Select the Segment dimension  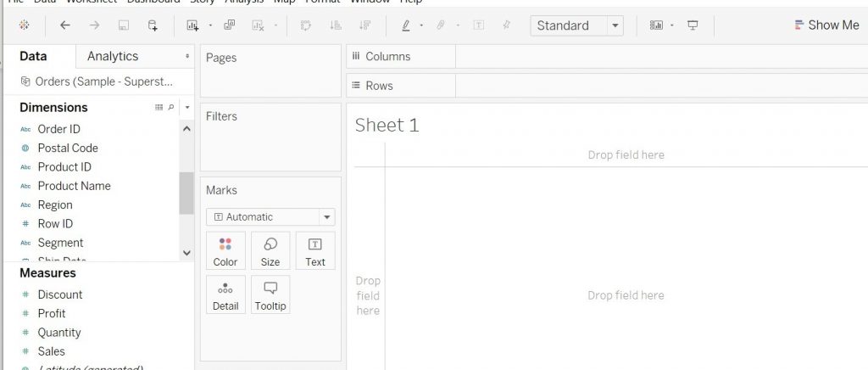(x=60, y=243)
